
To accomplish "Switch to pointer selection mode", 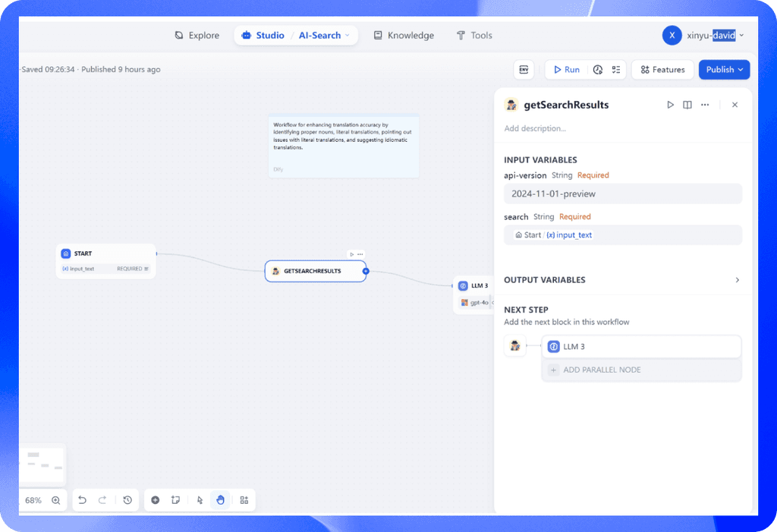I will click(198, 499).
